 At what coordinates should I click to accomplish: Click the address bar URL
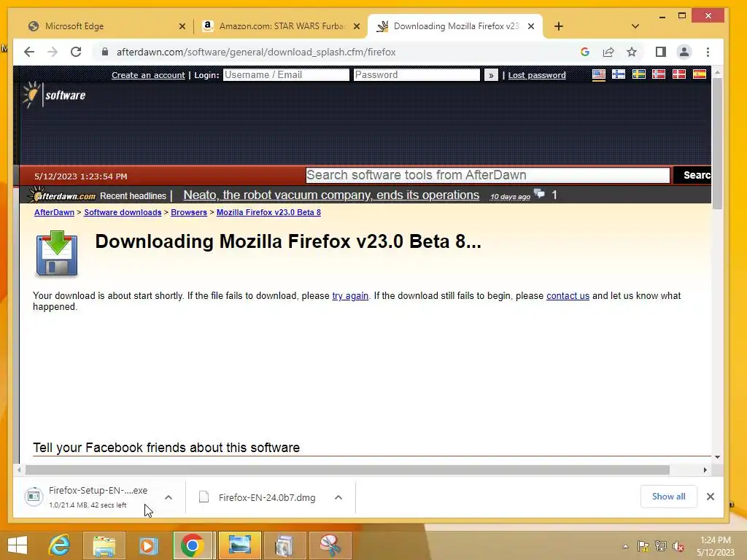(x=256, y=52)
